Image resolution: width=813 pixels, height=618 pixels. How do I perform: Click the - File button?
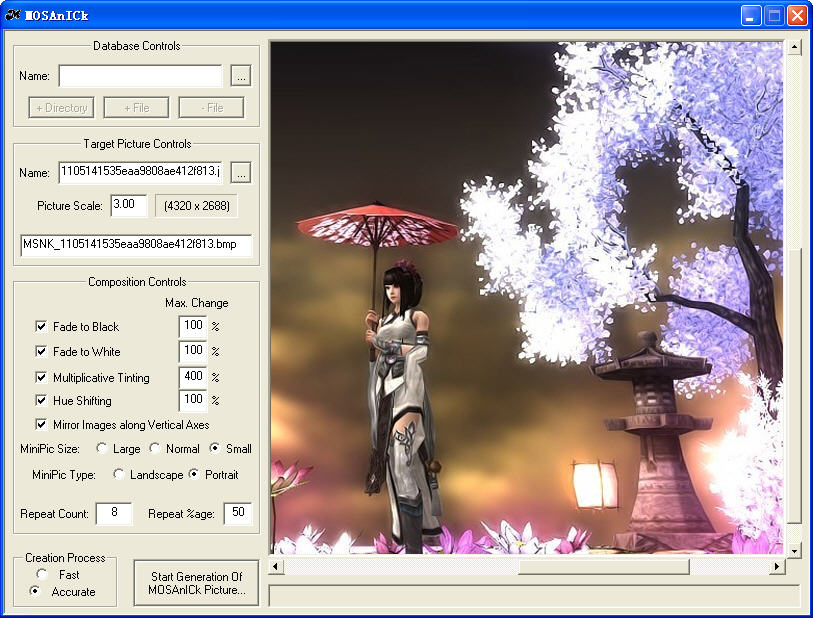click(x=212, y=108)
